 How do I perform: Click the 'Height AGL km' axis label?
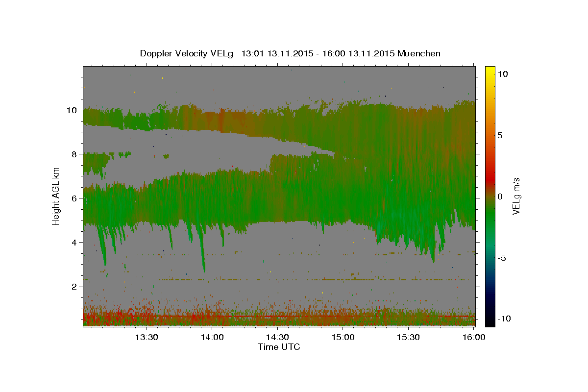point(56,196)
